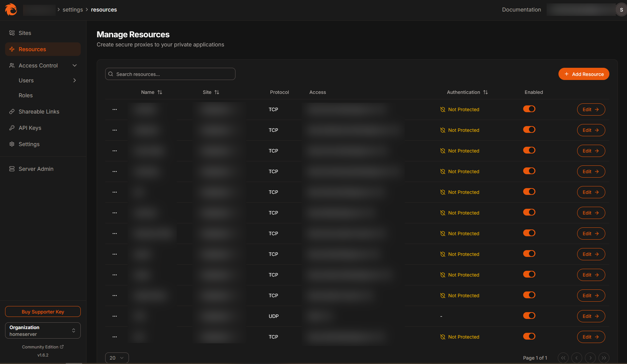Click the Pangolin logo icon
Image resolution: width=627 pixels, height=364 pixels.
click(x=11, y=9)
